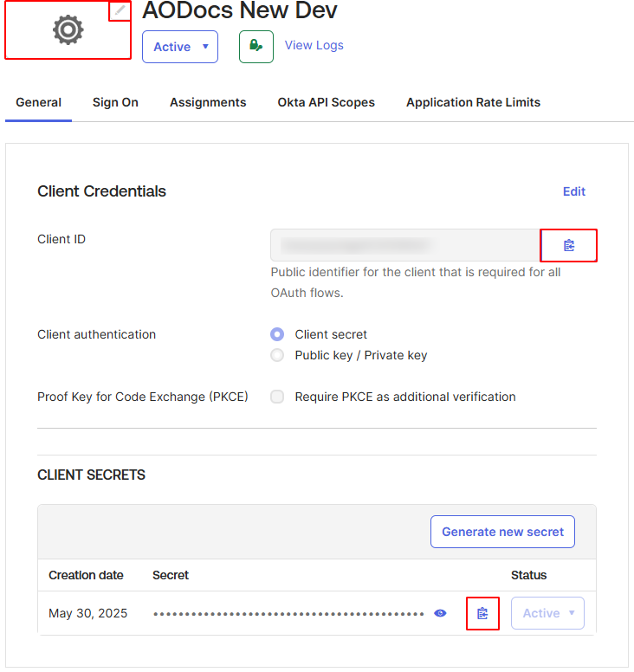This screenshot has width=634, height=672.
Task: Click the green lock key icon button
Action: pos(256,46)
